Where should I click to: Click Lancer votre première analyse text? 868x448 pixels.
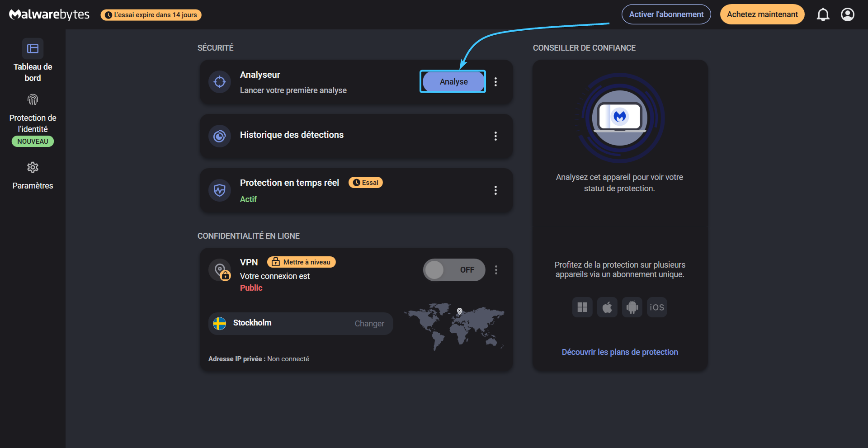pyautogui.click(x=293, y=90)
